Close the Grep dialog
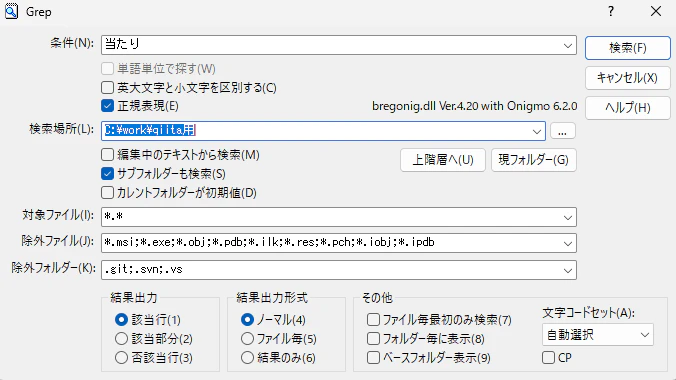Image resolution: width=676 pixels, height=380 pixels. (x=656, y=11)
